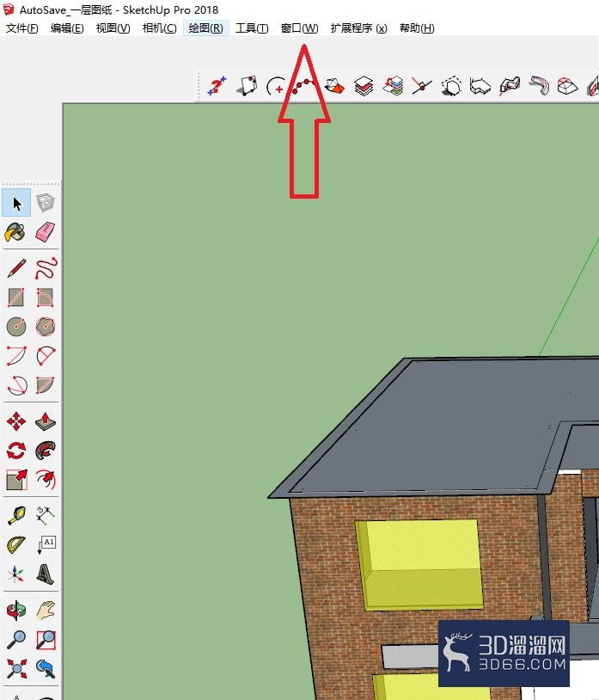Image resolution: width=599 pixels, height=700 pixels.
Task: Select the Tape Measure tool
Action: (x=16, y=516)
